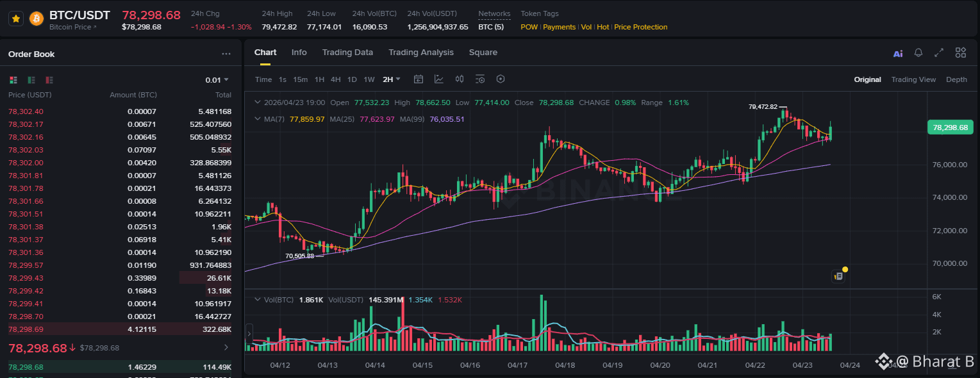Open the price alert bell icon
Screen dimensions: 980x378
[x=918, y=53]
